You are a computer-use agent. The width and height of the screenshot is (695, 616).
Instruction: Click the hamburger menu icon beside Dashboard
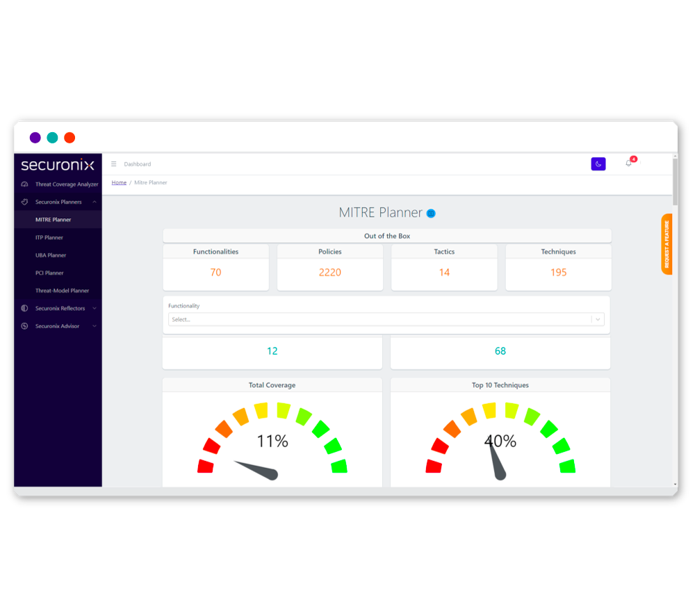click(114, 164)
